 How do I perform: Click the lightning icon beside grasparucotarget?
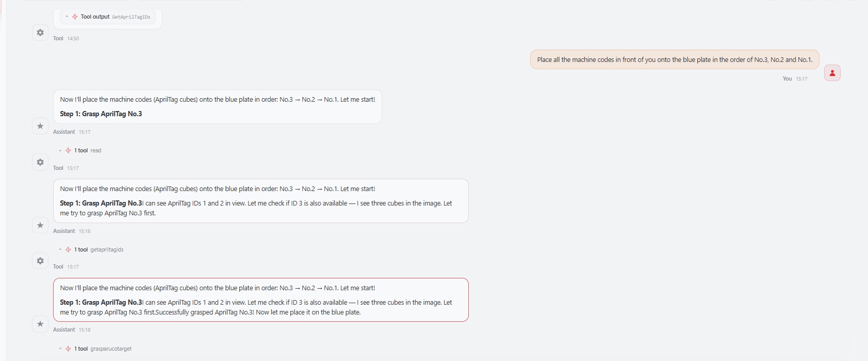tap(68, 349)
